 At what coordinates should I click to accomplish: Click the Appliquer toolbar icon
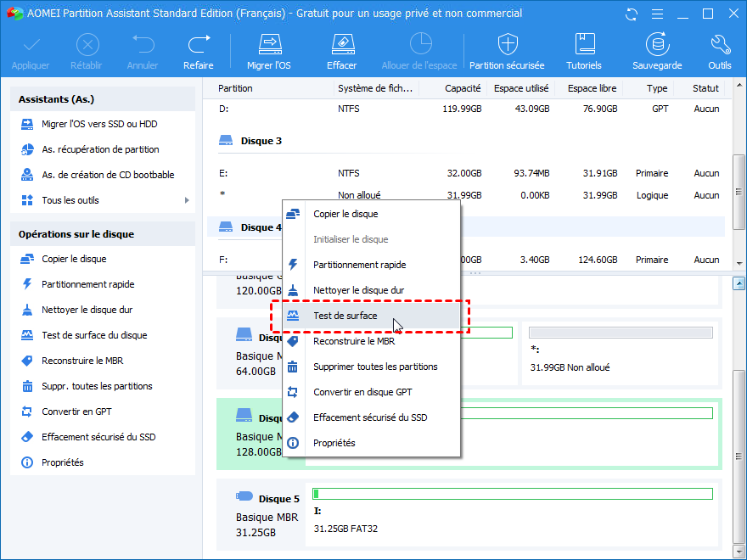coord(31,52)
